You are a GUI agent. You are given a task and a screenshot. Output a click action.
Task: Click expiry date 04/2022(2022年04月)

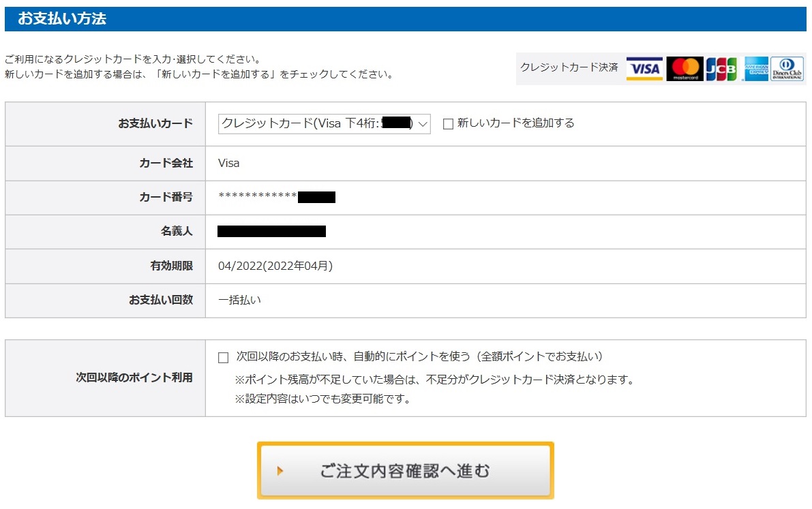(275, 266)
